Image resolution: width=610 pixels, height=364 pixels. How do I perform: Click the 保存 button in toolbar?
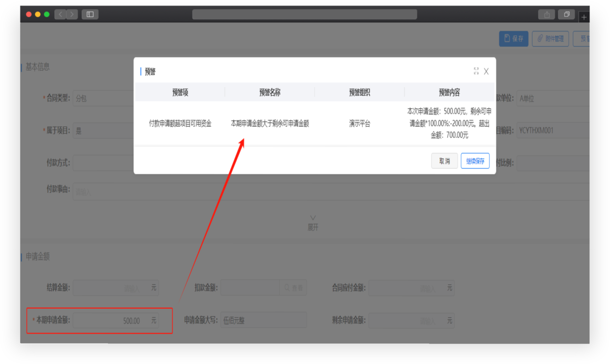[x=514, y=39]
